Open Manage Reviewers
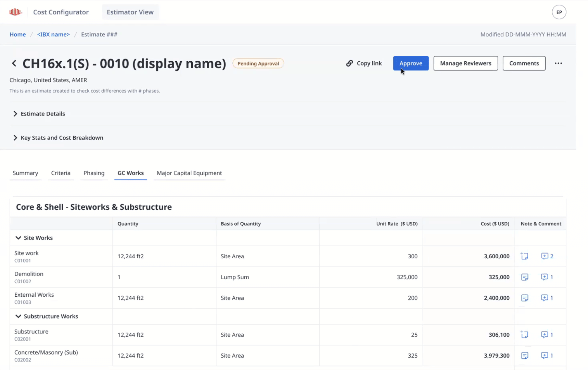The image size is (588, 370). (465, 63)
